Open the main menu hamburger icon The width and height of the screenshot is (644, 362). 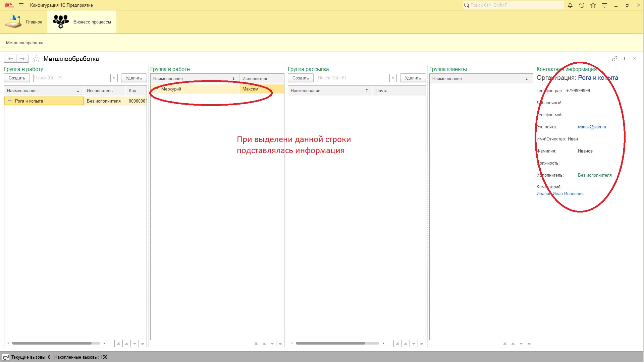pos(21,5)
